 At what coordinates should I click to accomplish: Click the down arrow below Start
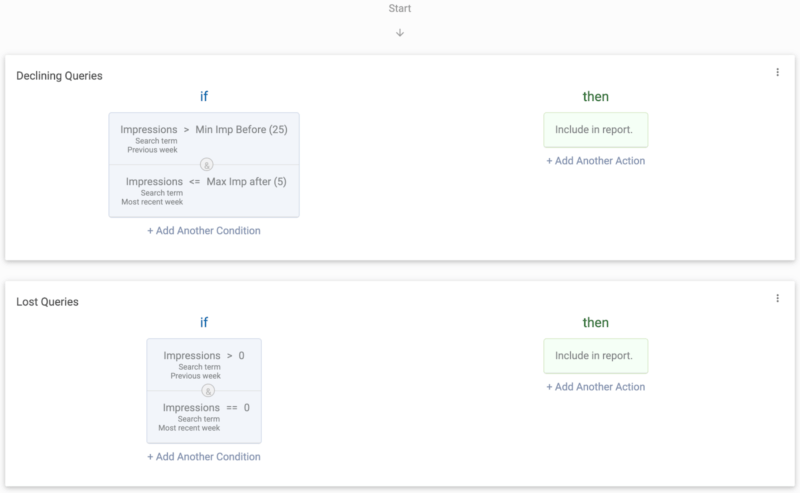(400, 33)
